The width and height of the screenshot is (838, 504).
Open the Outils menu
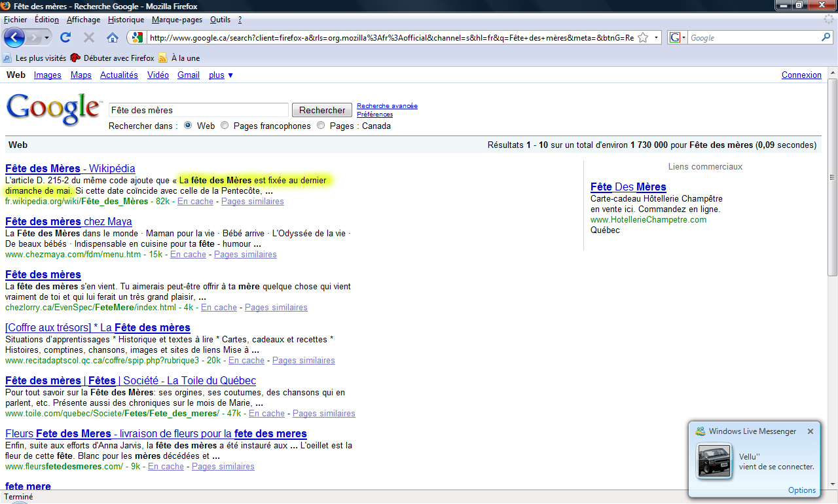(x=220, y=20)
